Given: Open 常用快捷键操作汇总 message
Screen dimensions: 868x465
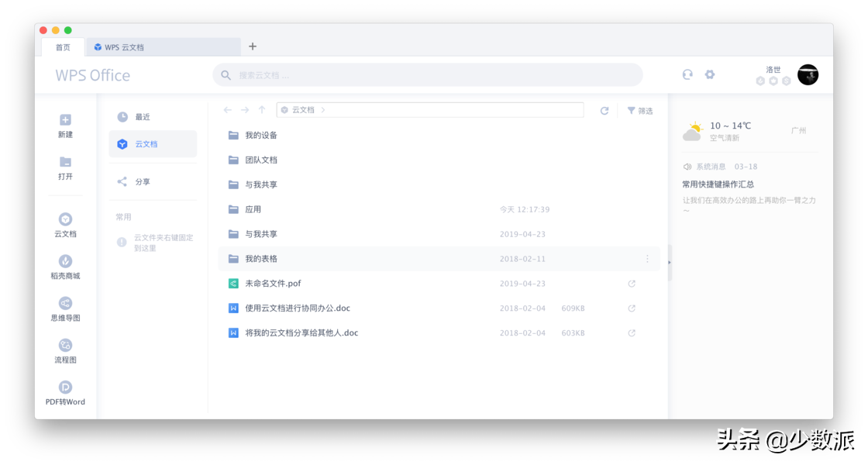Looking at the screenshot, I should pos(718,184).
